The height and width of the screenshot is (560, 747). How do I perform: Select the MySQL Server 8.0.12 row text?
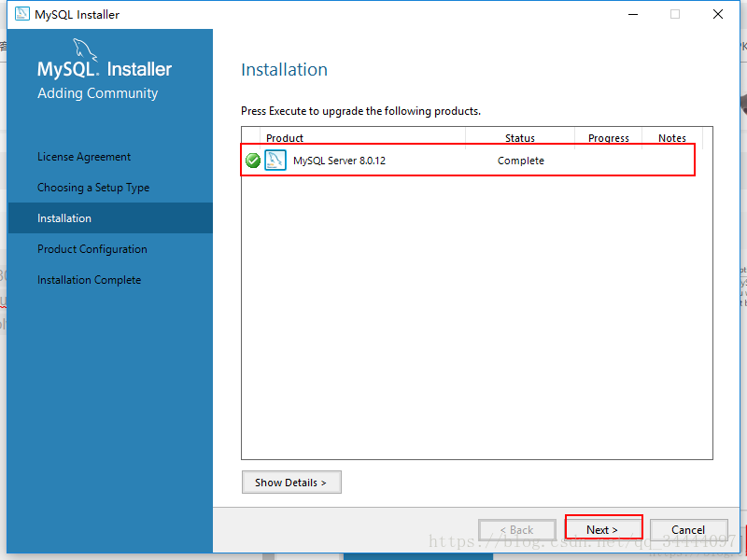[x=339, y=161]
